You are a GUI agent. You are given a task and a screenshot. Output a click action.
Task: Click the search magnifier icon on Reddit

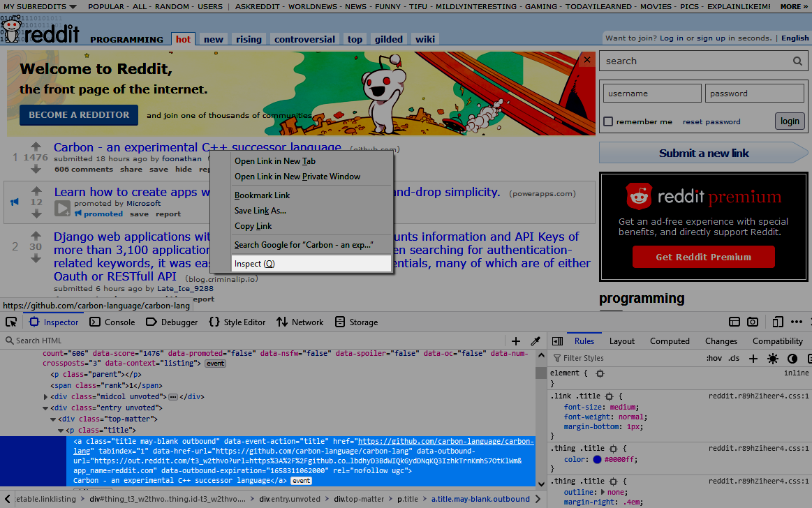pyautogui.click(x=797, y=61)
